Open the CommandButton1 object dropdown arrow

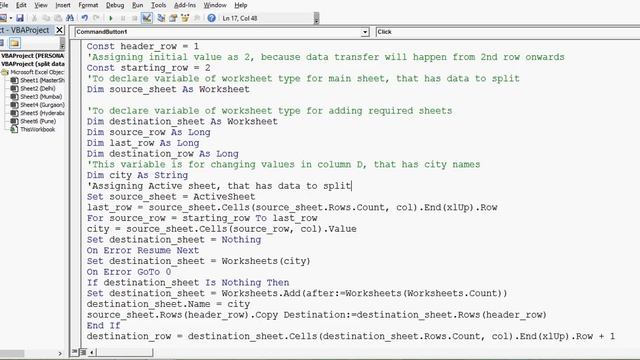365,32
